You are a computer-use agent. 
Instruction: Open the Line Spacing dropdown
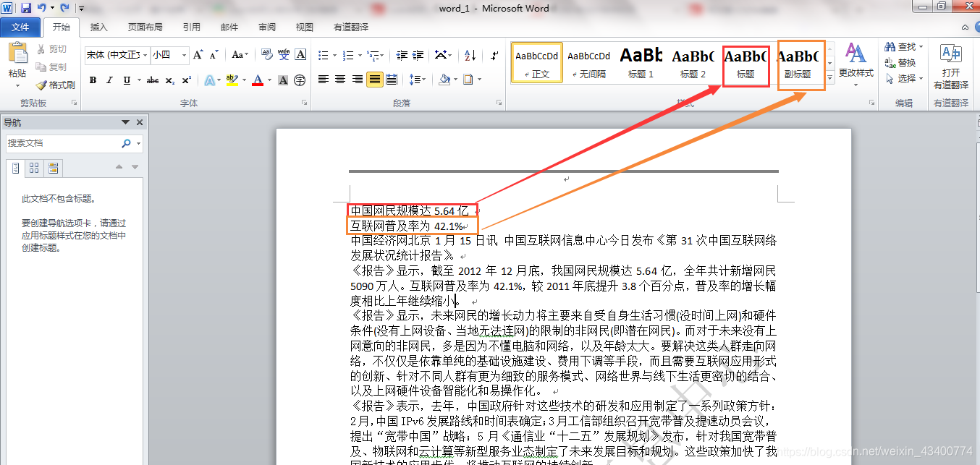click(x=418, y=80)
